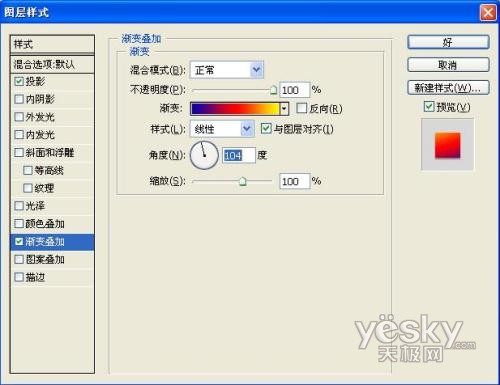500x385 pixels.
Task: Click the angle dial control
Action: (x=204, y=155)
